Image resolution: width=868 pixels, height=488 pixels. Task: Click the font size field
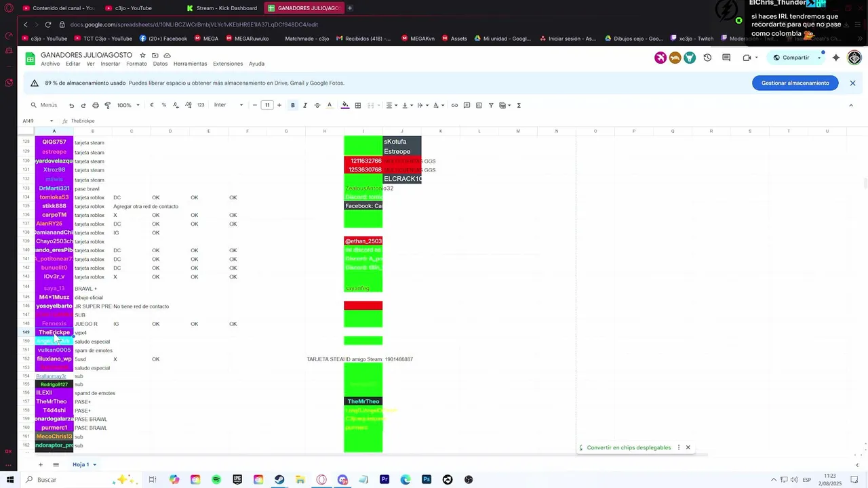pos(267,105)
